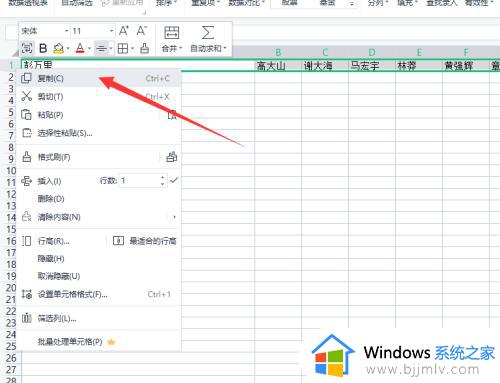Screen dimensions: 500x383
Task: Click the Bold B icon in mini toolbar
Action: pyautogui.click(x=43, y=48)
